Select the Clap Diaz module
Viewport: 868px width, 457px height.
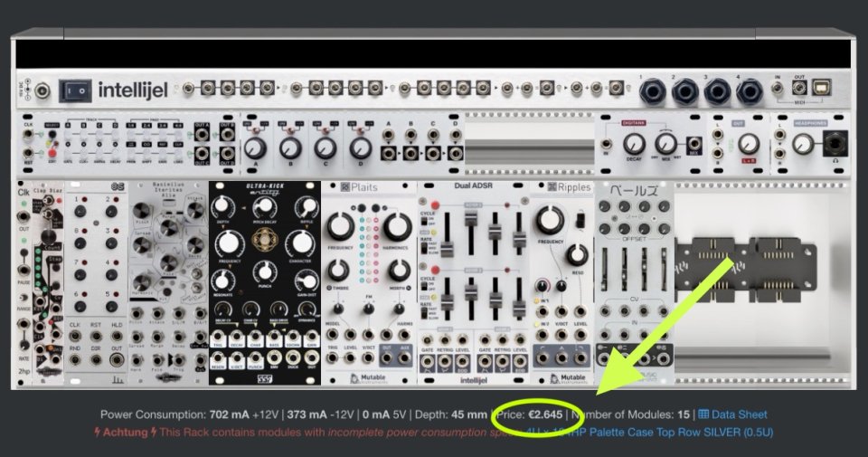(48, 282)
